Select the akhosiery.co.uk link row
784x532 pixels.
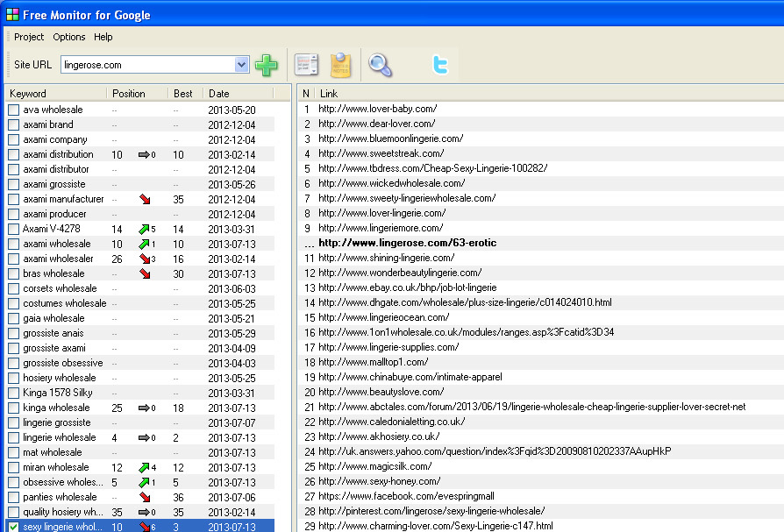541,436
